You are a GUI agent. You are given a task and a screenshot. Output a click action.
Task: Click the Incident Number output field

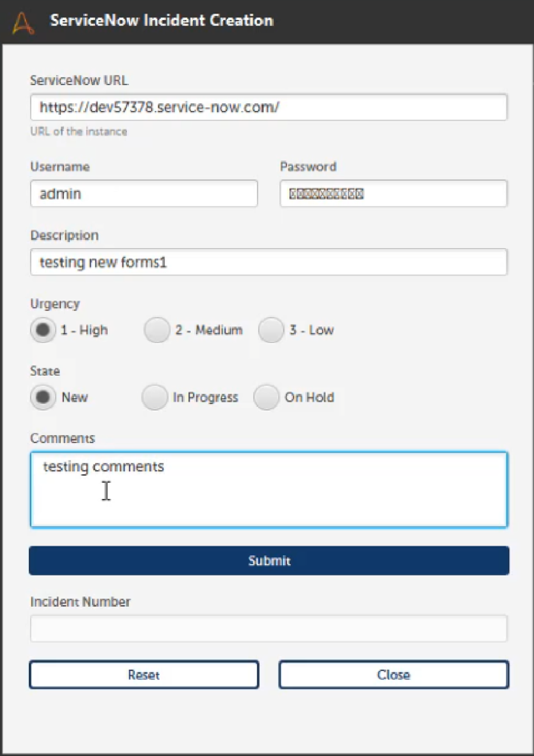[269, 628]
